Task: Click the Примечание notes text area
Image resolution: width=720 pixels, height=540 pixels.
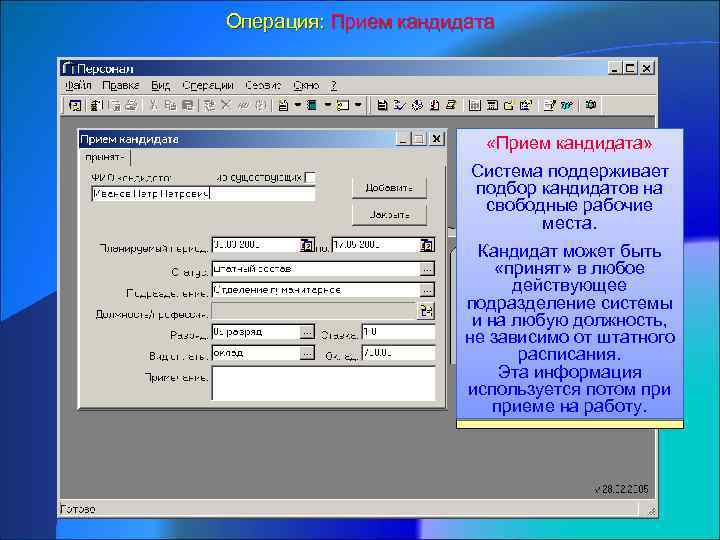Action: click(324, 383)
